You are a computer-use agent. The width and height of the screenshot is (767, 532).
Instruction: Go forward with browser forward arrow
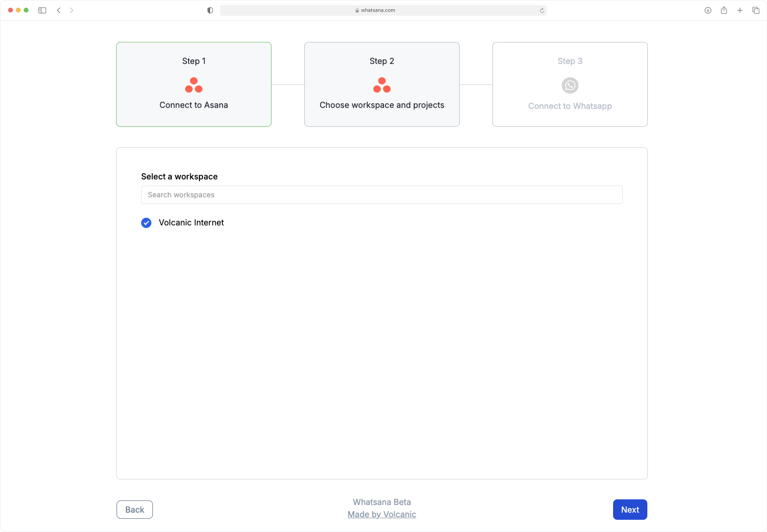72,10
